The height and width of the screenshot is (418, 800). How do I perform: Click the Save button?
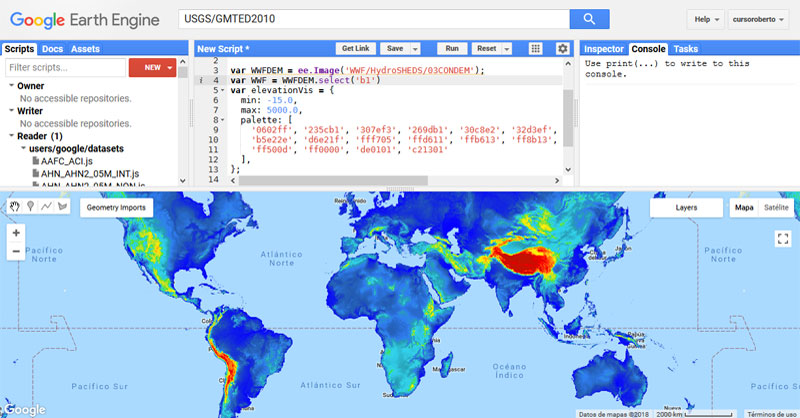pyautogui.click(x=395, y=48)
